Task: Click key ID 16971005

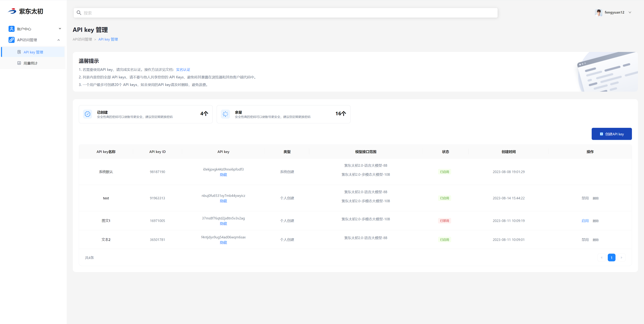Action: click(x=157, y=221)
